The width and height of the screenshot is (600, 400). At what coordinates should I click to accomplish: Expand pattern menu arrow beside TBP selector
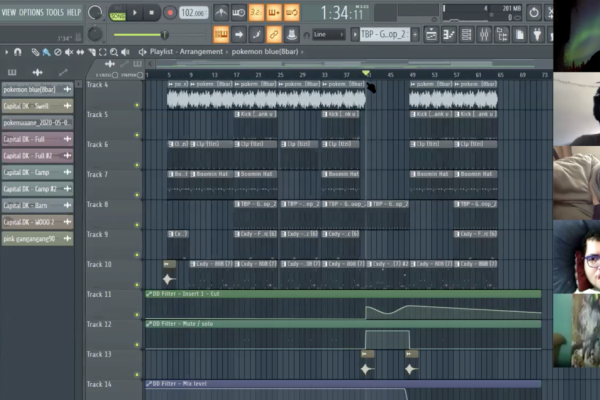[x=355, y=35]
